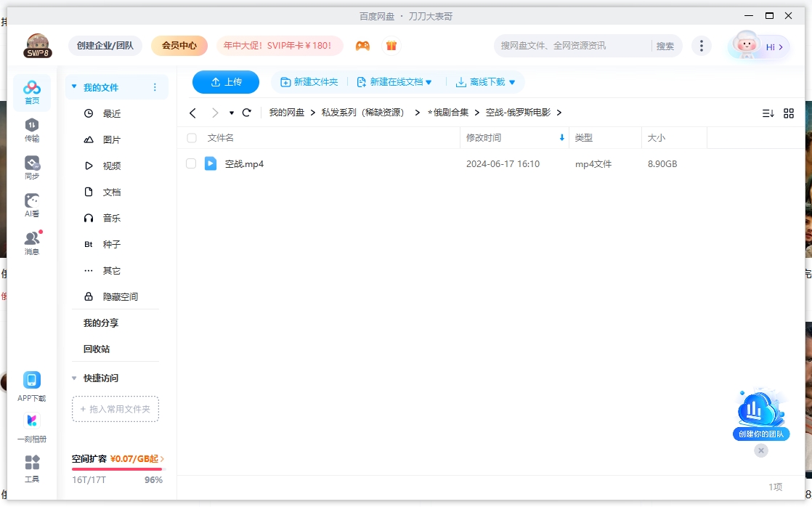This screenshot has height=507, width=812.
Task: Click the 上传 (Upload) button
Action: [x=226, y=82]
